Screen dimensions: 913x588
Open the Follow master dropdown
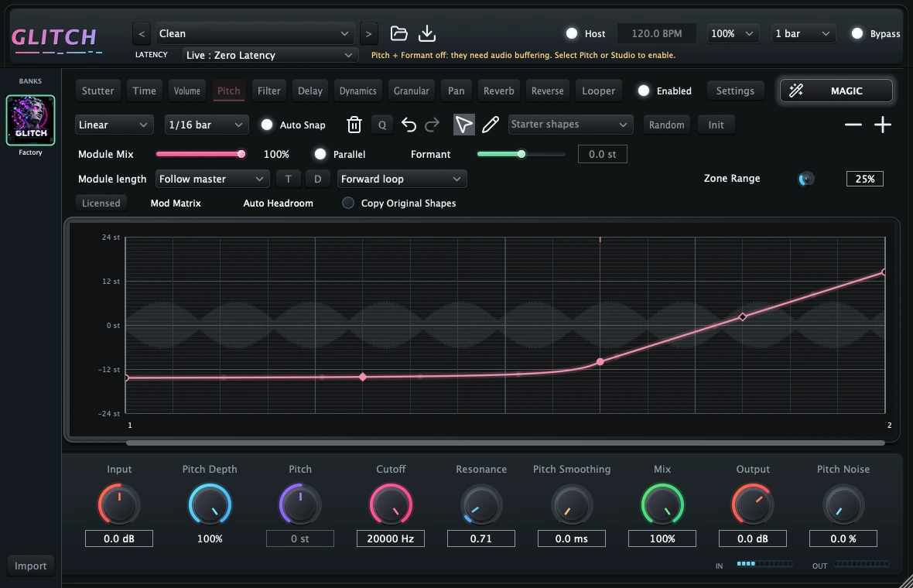213,179
